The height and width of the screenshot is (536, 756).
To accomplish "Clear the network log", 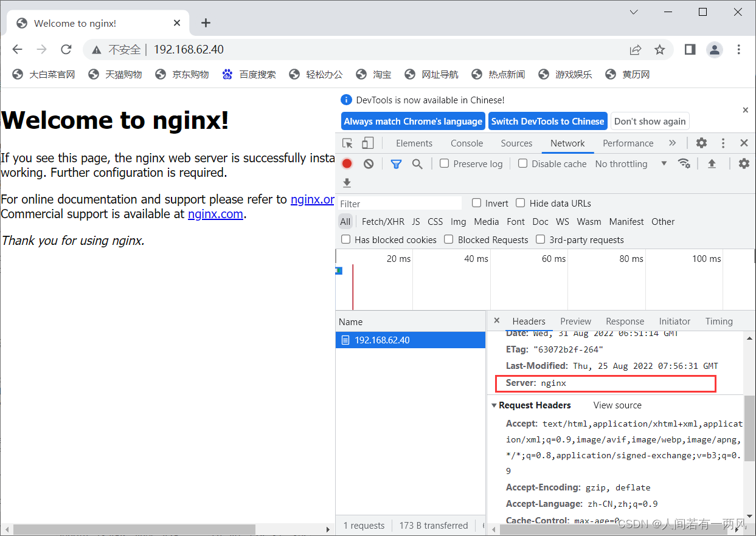I will [369, 163].
